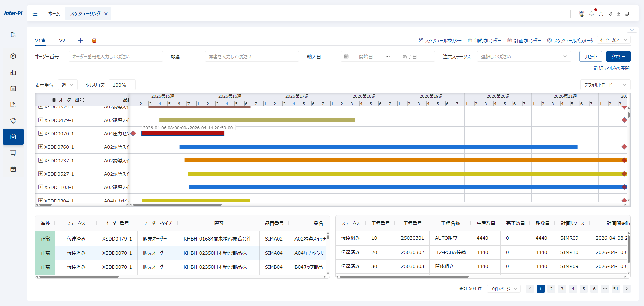Select version tab V2
This screenshot has height=306, width=644.
tap(62, 40)
